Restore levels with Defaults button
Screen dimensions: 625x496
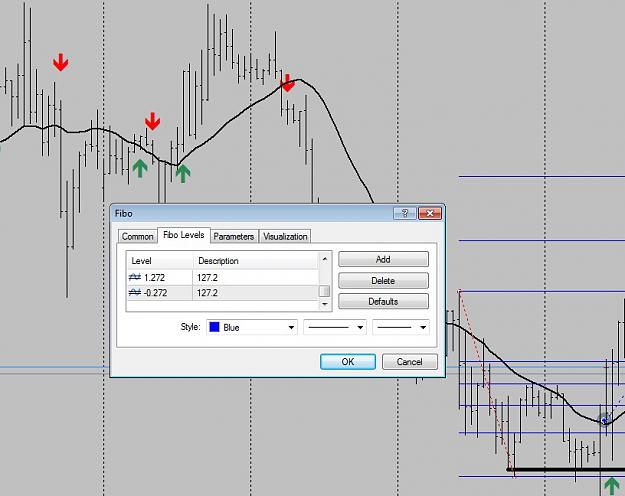pyautogui.click(x=383, y=301)
